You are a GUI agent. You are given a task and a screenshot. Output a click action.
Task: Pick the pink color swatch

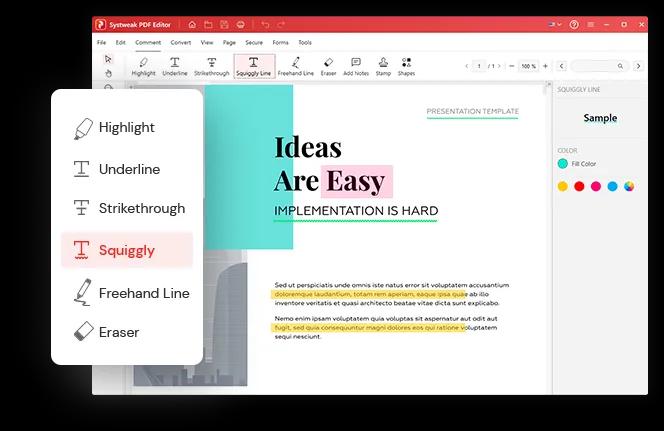point(596,186)
